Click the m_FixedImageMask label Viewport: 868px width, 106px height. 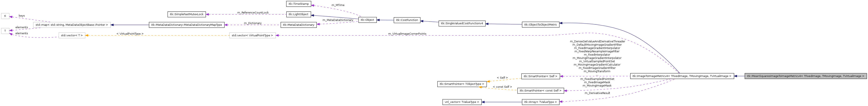point(597,83)
